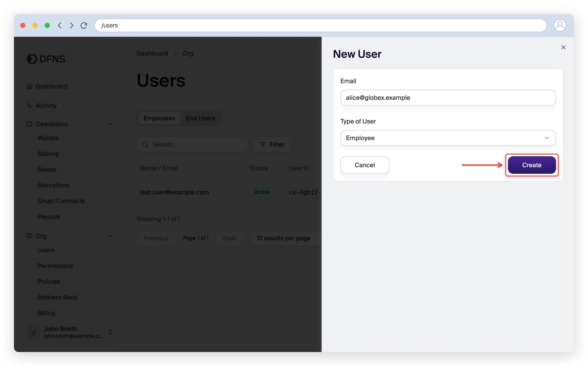Click the Dashboard home icon in sidebar

point(29,86)
